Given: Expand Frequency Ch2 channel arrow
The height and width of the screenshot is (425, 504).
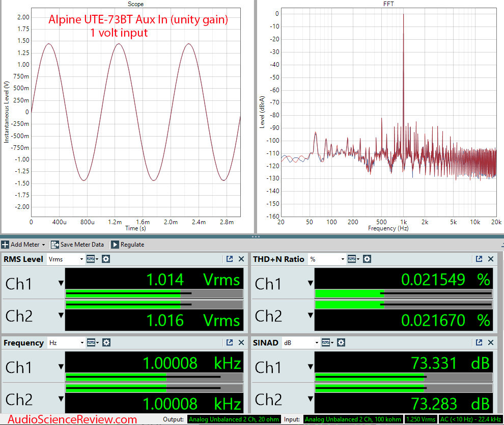Looking at the screenshot, I should coord(61,399).
